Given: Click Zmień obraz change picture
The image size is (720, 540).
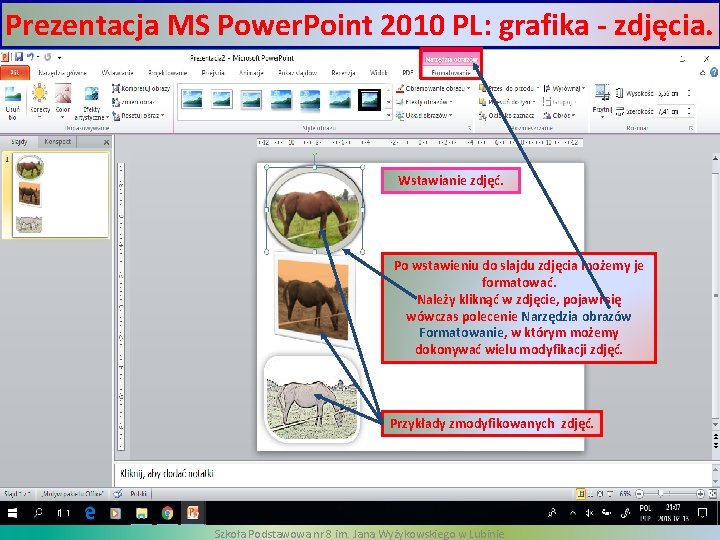Looking at the screenshot, I should click(x=134, y=102).
